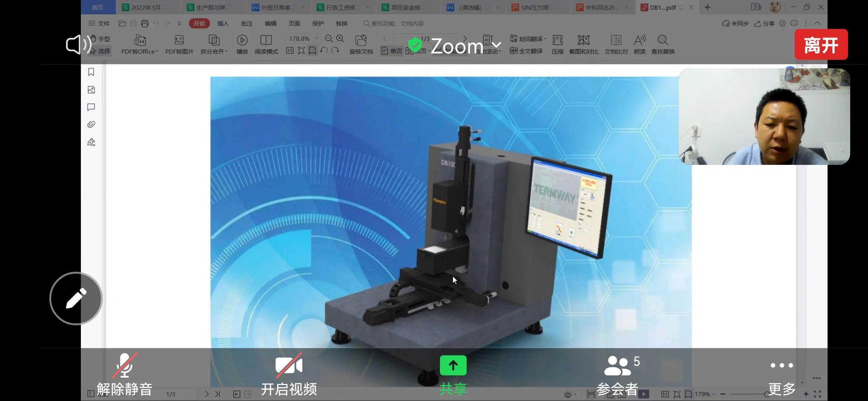The image size is (868, 401).
Task: Turn on camera with 开启视频
Action: click(x=289, y=374)
